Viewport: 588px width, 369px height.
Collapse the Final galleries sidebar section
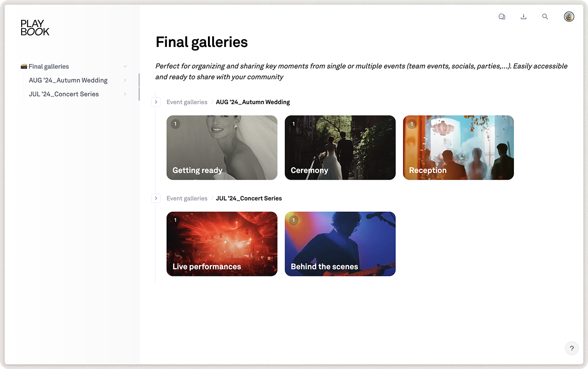click(125, 66)
